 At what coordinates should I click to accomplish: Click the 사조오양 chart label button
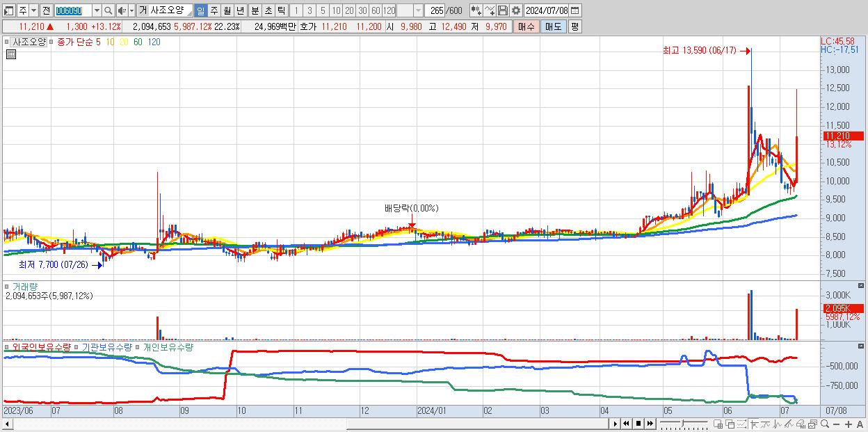30,42
